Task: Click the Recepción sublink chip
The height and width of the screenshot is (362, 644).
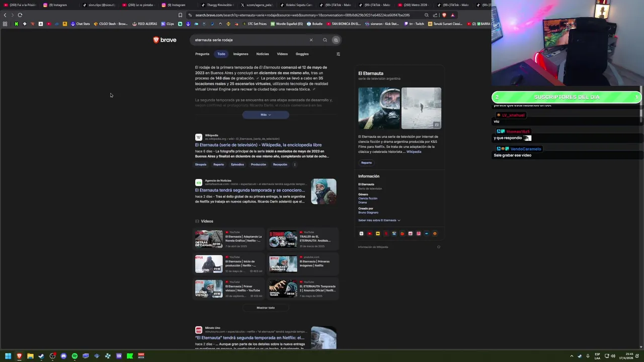Action: 280,164
